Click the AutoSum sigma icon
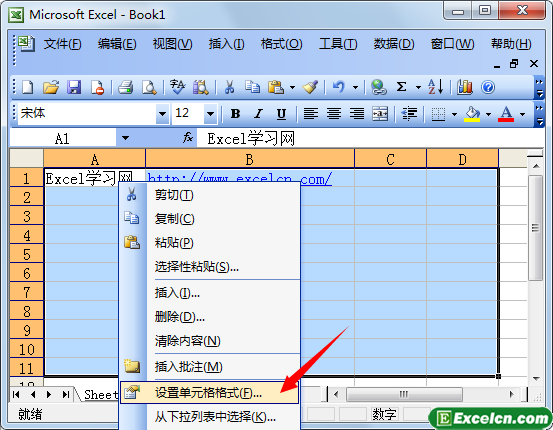Viewport: 553px width, 430px height. 402,87
